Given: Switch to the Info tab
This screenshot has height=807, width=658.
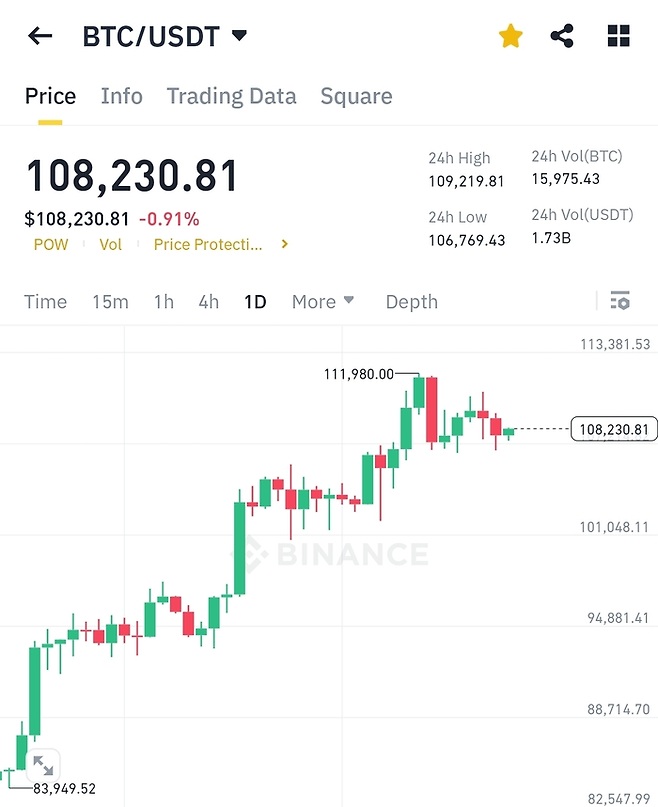Looking at the screenshot, I should (122, 96).
